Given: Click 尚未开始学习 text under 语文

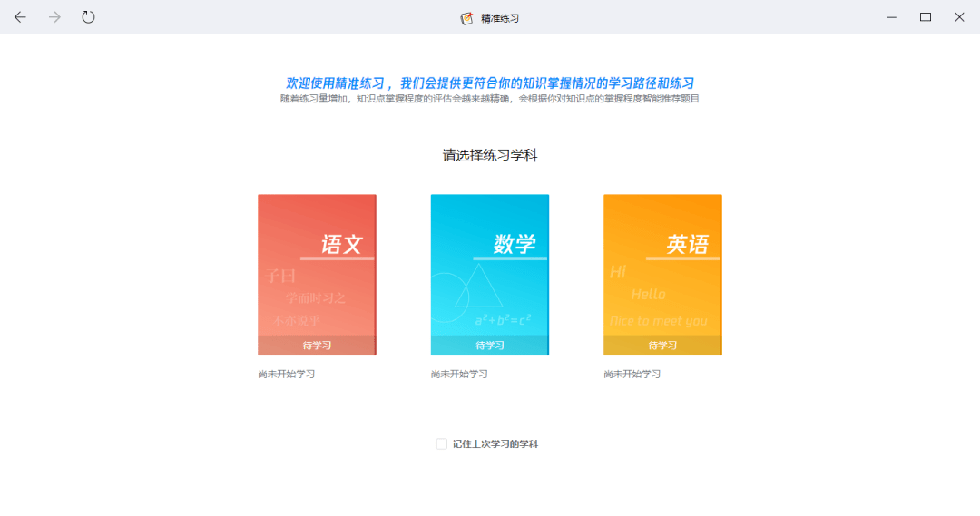Looking at the screenshot, I should coord(286,374).
